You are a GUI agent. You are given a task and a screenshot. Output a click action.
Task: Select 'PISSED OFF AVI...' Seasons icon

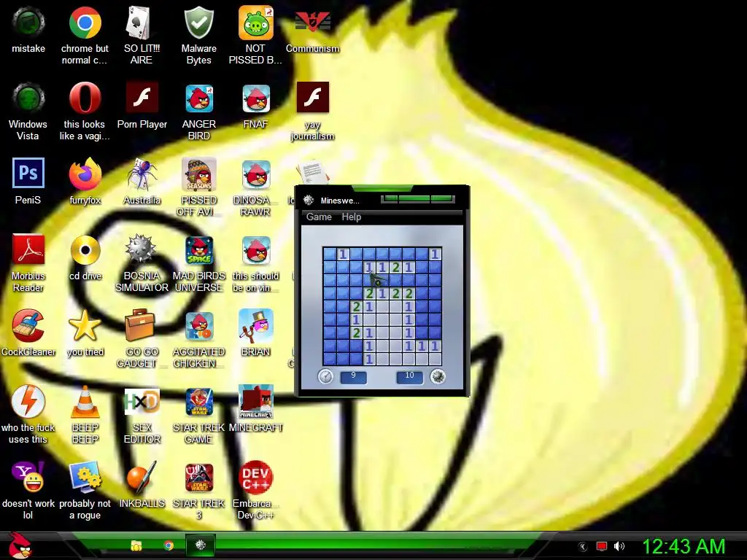(199, 174)
